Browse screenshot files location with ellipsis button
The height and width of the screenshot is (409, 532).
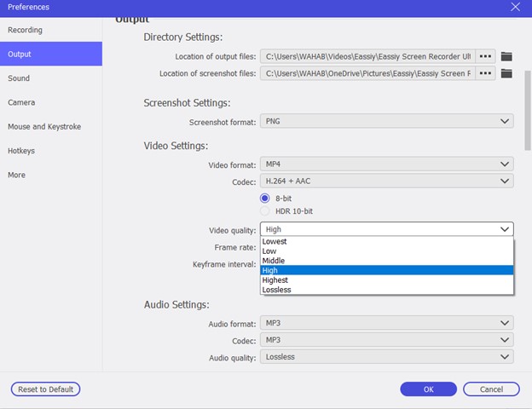pyautogui.click(x=485, y=73)
